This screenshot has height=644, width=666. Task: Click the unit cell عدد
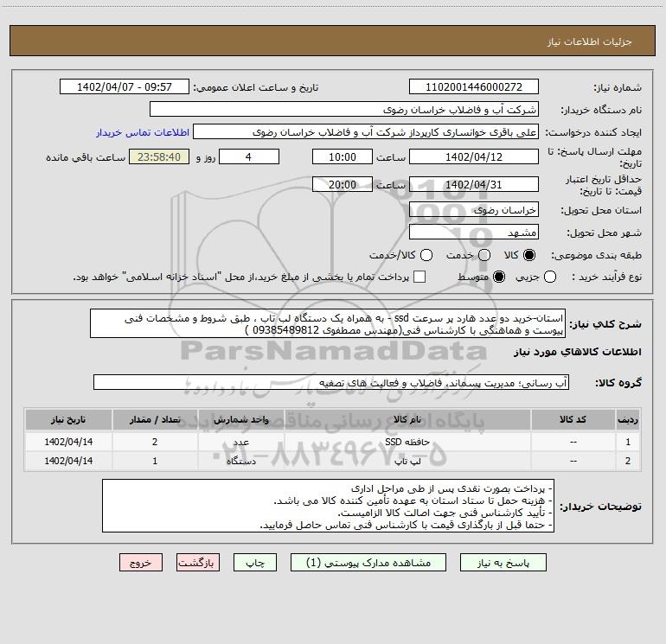point(240,442)
